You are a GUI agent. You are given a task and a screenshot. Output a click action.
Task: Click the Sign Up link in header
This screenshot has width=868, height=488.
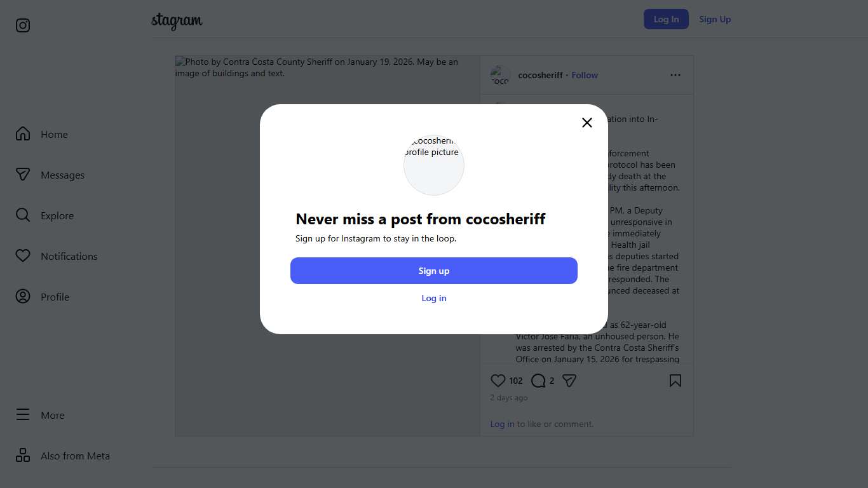click(715, 19)
